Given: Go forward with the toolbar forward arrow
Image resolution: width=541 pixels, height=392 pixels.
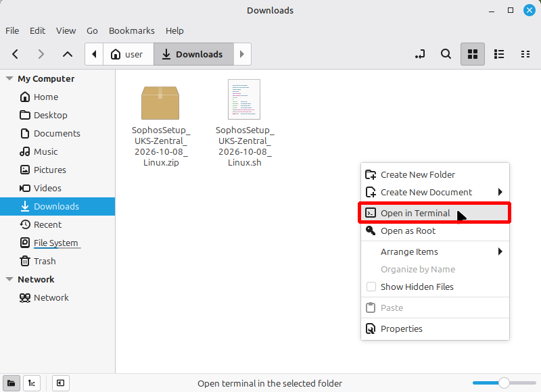Looking at the screenshot, I should (41, 54).
